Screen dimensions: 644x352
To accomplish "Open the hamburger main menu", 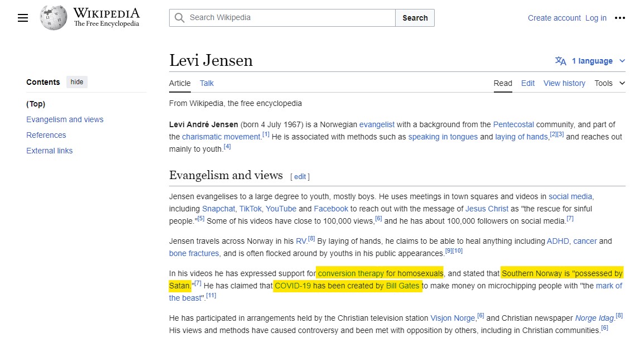I will pos(23,18).
